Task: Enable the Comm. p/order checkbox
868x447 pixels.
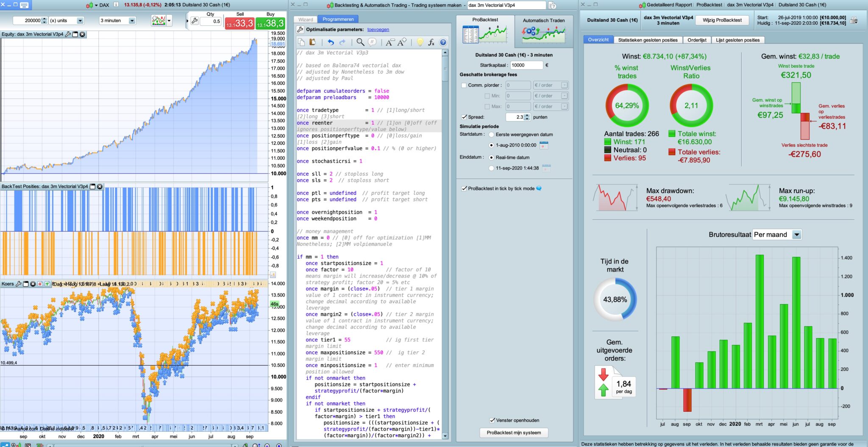Action: pyautogui.click(x=464, y=85)
